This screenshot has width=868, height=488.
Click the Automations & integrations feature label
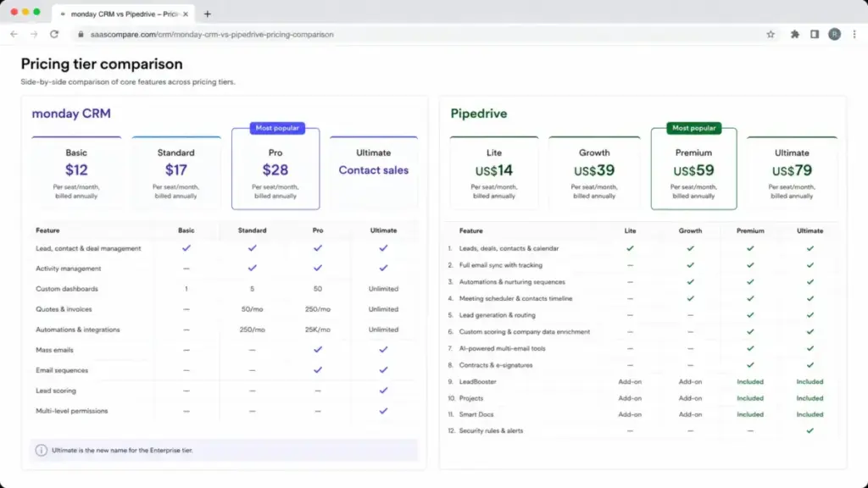click(x=77, y=330)
